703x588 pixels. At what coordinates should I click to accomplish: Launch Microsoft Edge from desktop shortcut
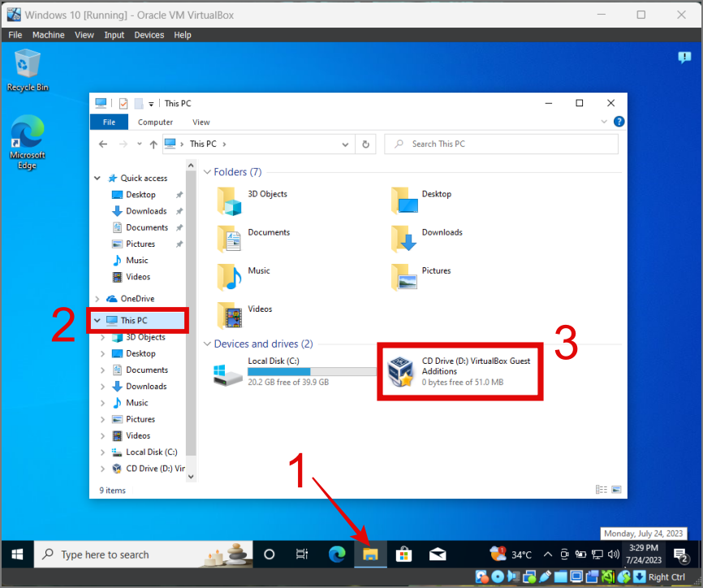pyautogui.click(x=28, y=142)
